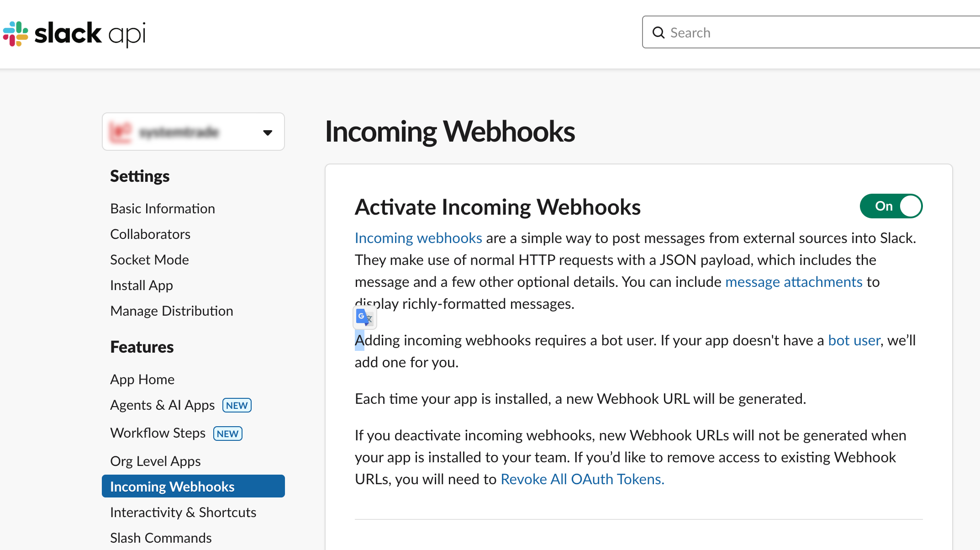980x550 pixels.
Task: Click Revoke All OAuth Tokens link
Action: (x=582, y=479)
